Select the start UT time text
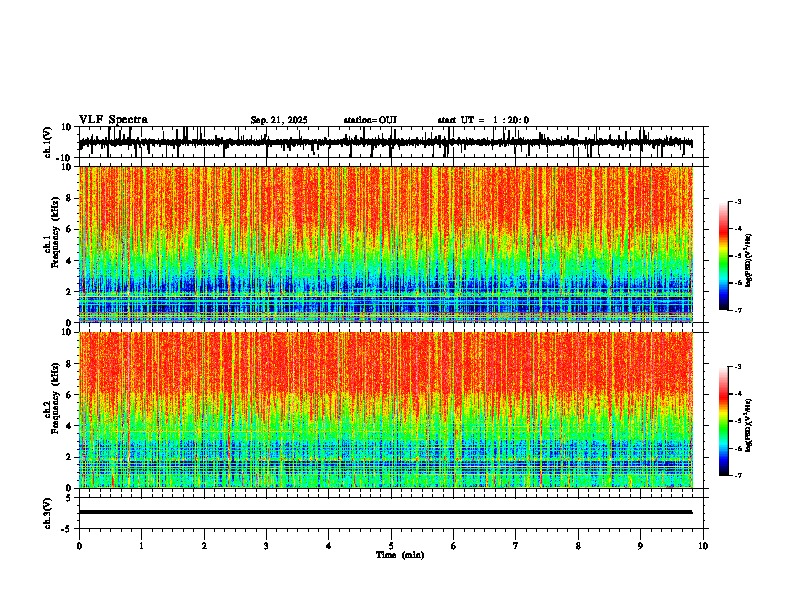792x612 pixels. point(483,120)
